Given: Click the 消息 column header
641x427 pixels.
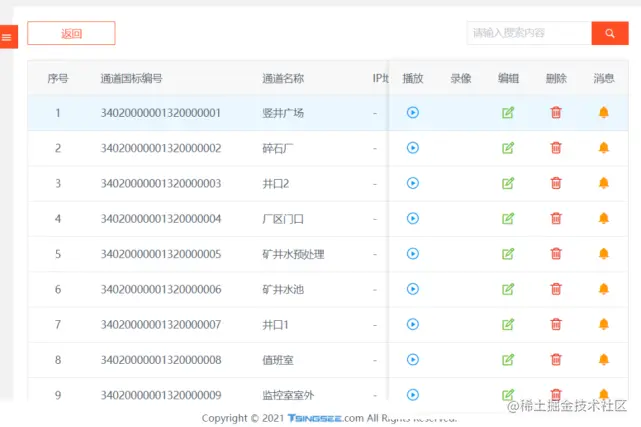Looking at the screenshot, I should pos(604,78).
